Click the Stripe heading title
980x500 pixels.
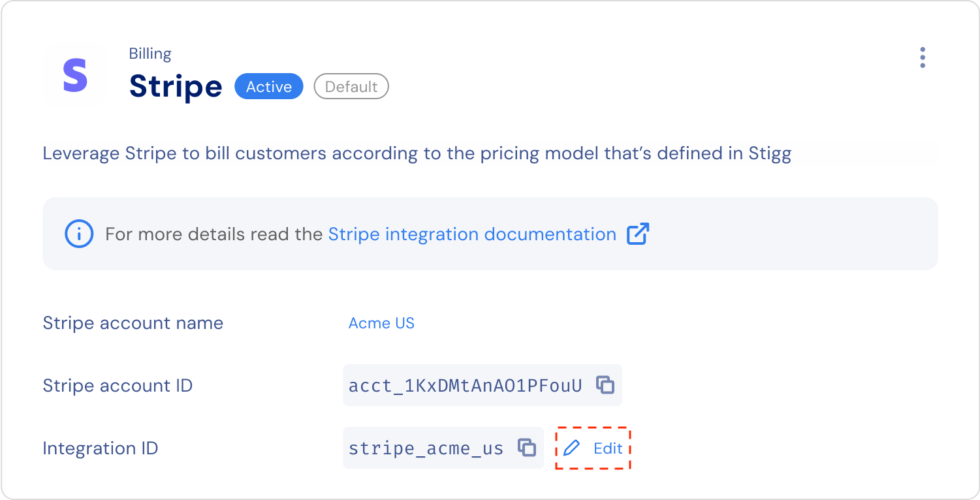click(x=176, y=86)
